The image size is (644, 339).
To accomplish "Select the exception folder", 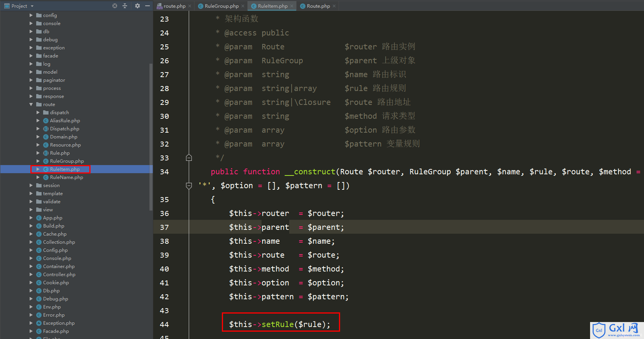I will [x=54, y=48].
